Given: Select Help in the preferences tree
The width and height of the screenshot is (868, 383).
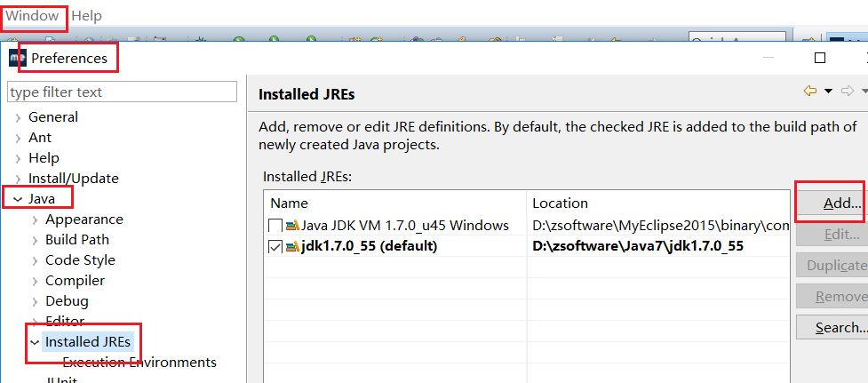Looking at the screenshot, I should pos(44,158).
